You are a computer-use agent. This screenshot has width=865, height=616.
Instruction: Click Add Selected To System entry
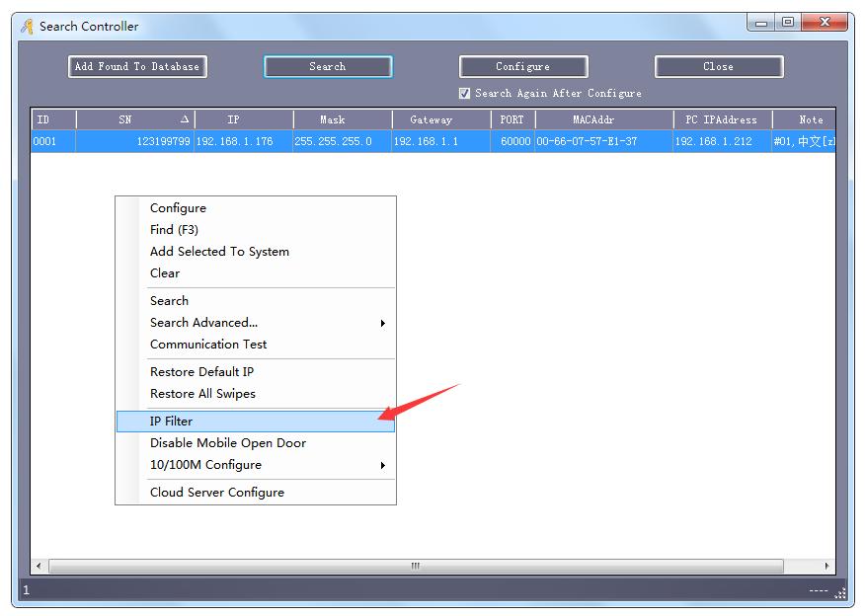pyautogui.click(x=219, y=252)
